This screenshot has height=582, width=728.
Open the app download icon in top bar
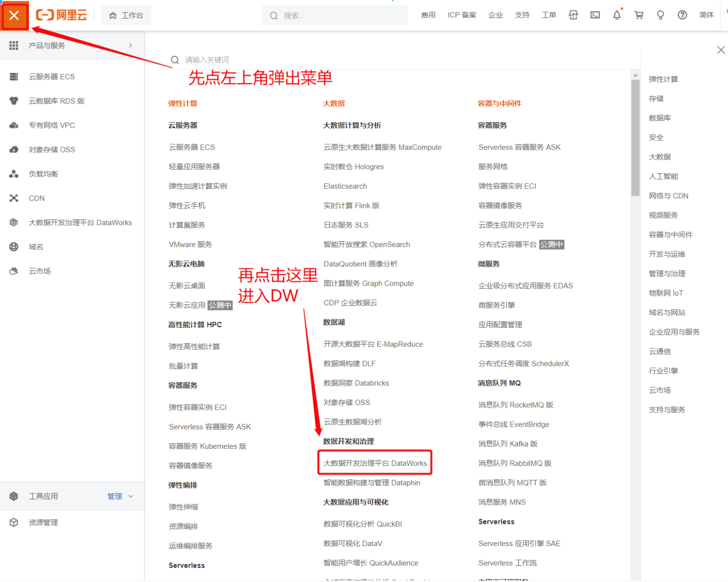[573, 15]
